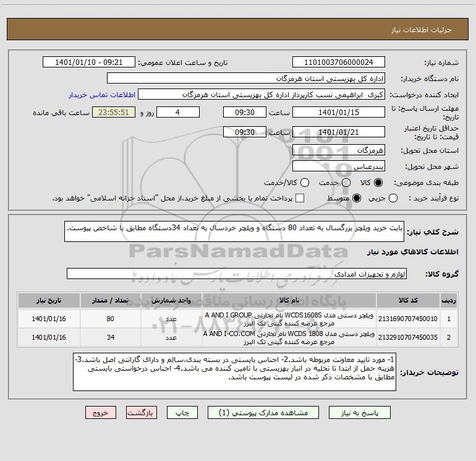Click the بازگشت back button

(142, 413)
